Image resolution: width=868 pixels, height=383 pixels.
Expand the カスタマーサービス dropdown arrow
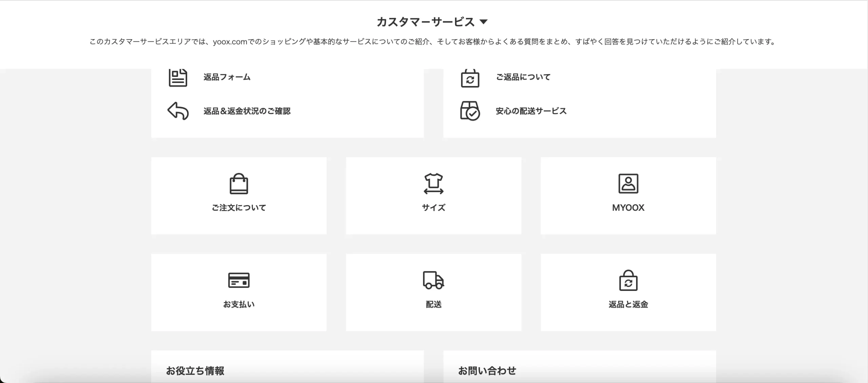pos(484,22)
